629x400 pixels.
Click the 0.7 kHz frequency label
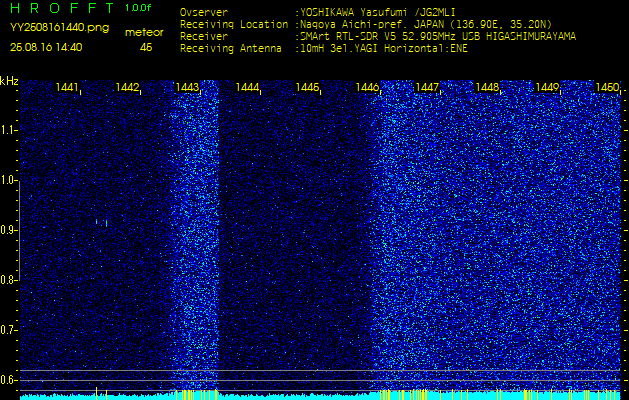pos(7,330)
